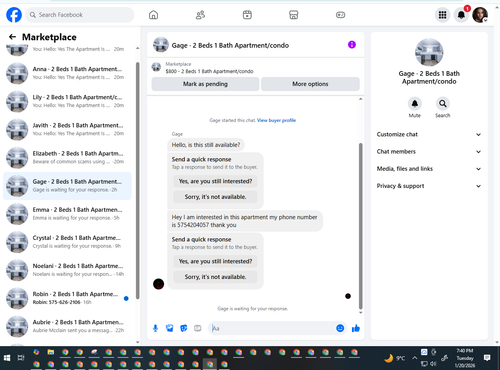Screen dimensions: 500x370
Task: Choose a sticker icon
Action: 184,329
